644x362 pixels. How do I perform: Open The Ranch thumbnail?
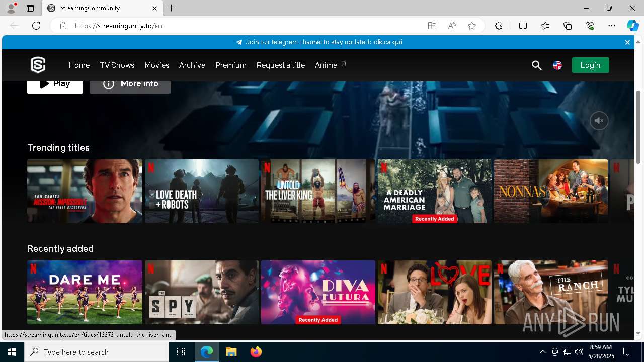coord(551,292)
